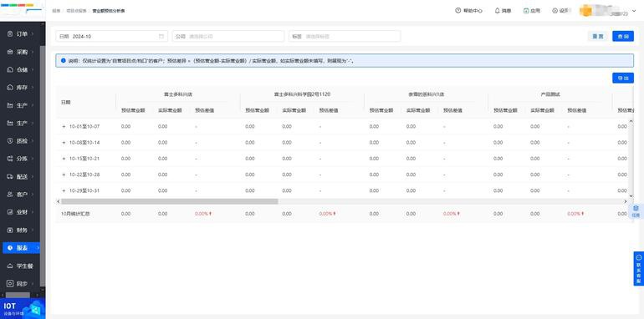Open 帮助中心 in the top bar
The image size is (644, 319).
(x=468, y=11)
